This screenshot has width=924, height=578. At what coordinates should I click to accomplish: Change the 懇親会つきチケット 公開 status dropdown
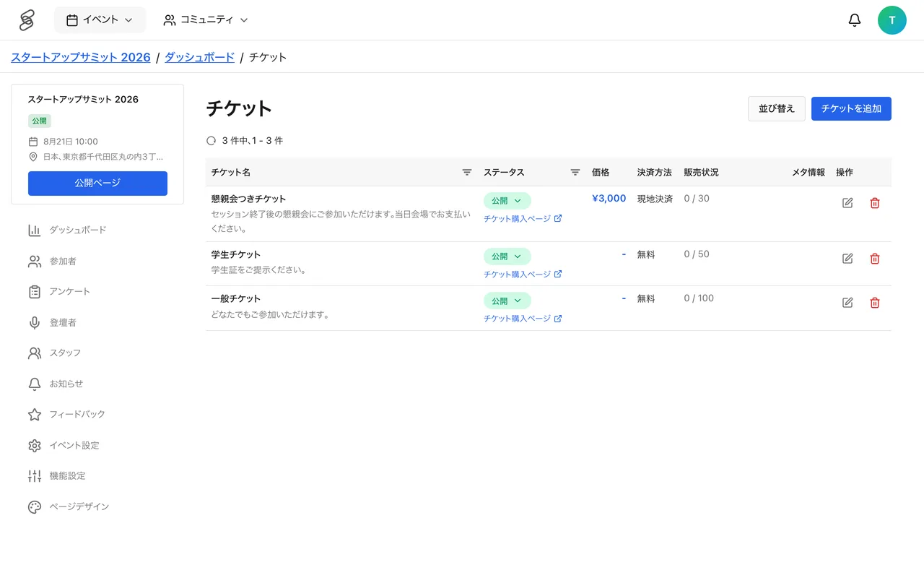(507, 201)
